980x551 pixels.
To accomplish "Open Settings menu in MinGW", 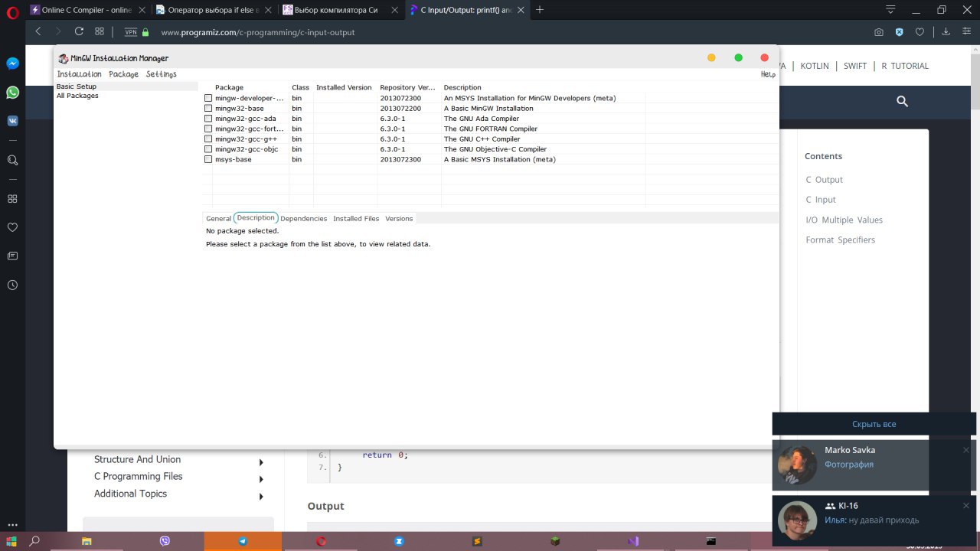I will (162, 74).
